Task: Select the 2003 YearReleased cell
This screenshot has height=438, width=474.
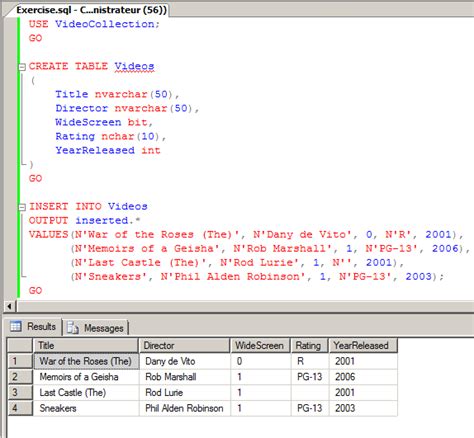Action: pyautogui.click(x=363, y=408)
